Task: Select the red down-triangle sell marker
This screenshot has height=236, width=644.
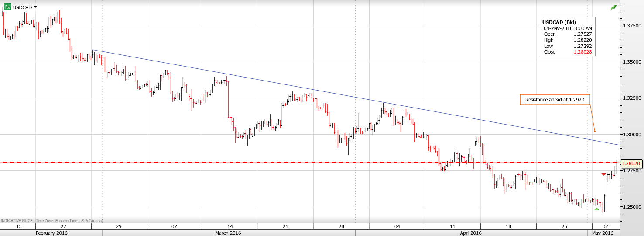Action: [604, 175]
